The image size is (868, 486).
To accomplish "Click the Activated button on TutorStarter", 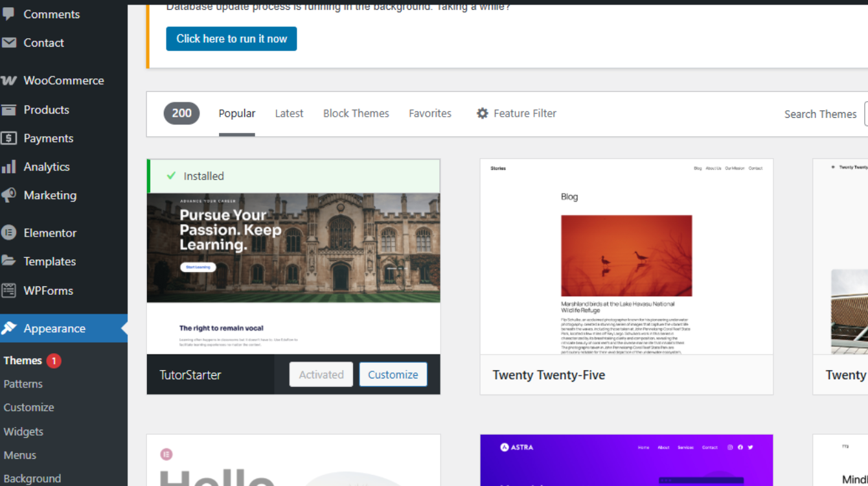I will coord(321,375).
